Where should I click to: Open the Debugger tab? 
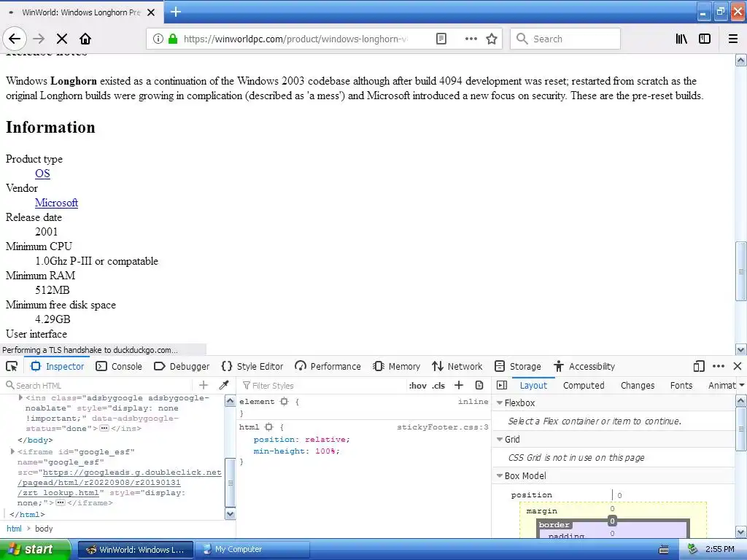coord(182,366)
